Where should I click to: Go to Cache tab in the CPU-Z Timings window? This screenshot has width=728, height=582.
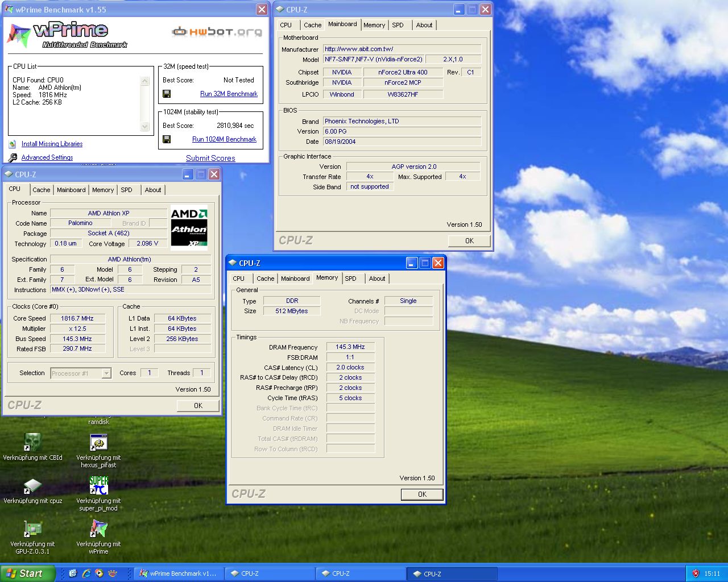(265, 278)
